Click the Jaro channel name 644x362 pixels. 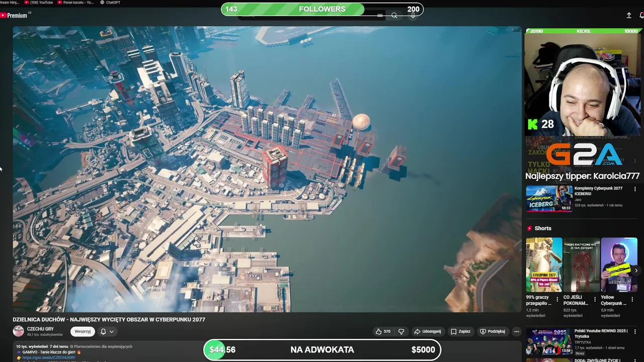(578, 200)
